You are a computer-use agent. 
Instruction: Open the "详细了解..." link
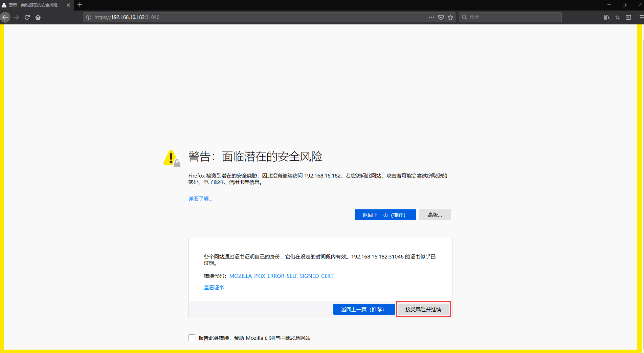[200, 199]
